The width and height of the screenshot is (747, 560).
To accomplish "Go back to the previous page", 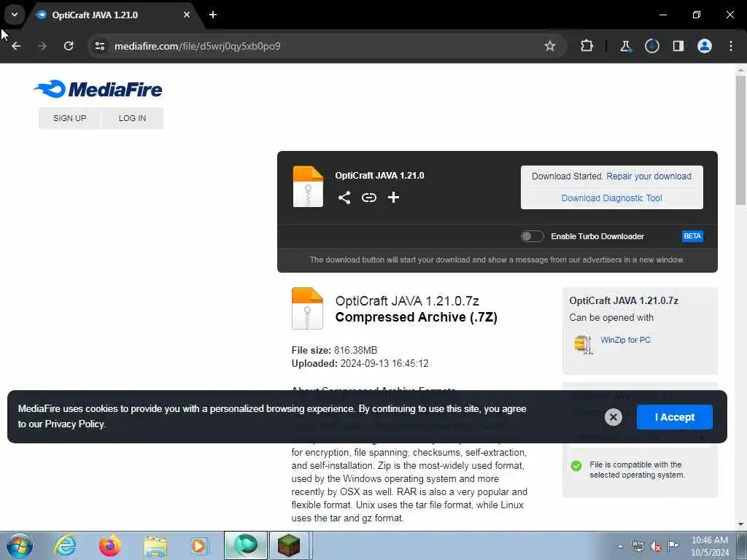I will click(x=16, y=46).
